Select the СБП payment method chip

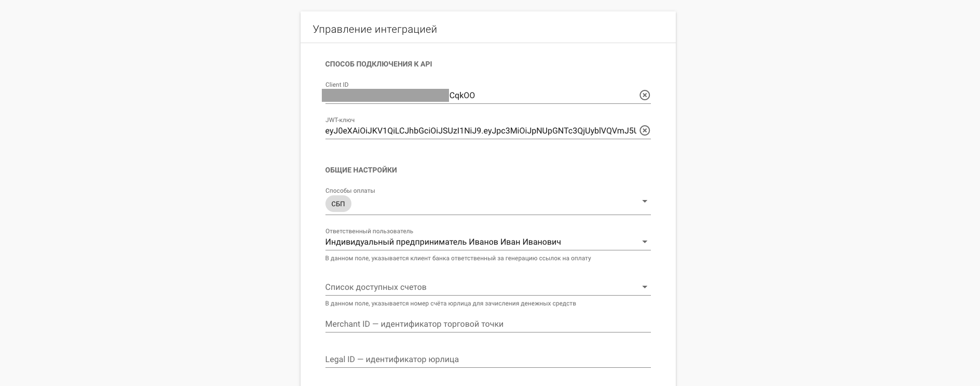[x=338, y=204]
